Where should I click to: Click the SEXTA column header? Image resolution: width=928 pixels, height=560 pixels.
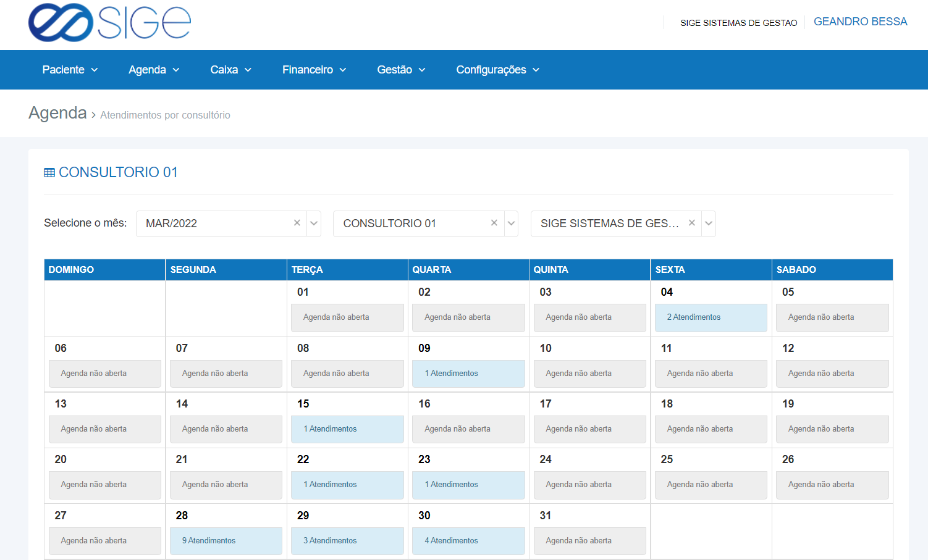(711, 270)
